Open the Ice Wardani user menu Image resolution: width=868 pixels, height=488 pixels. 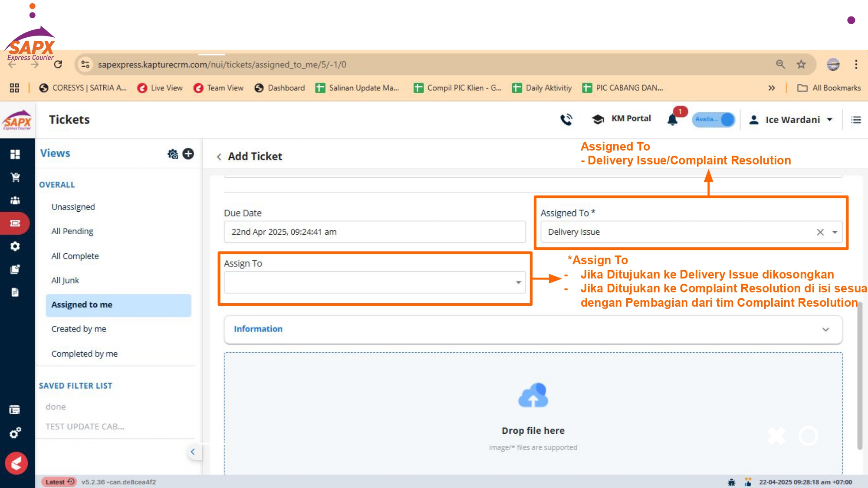click(791, 120)
